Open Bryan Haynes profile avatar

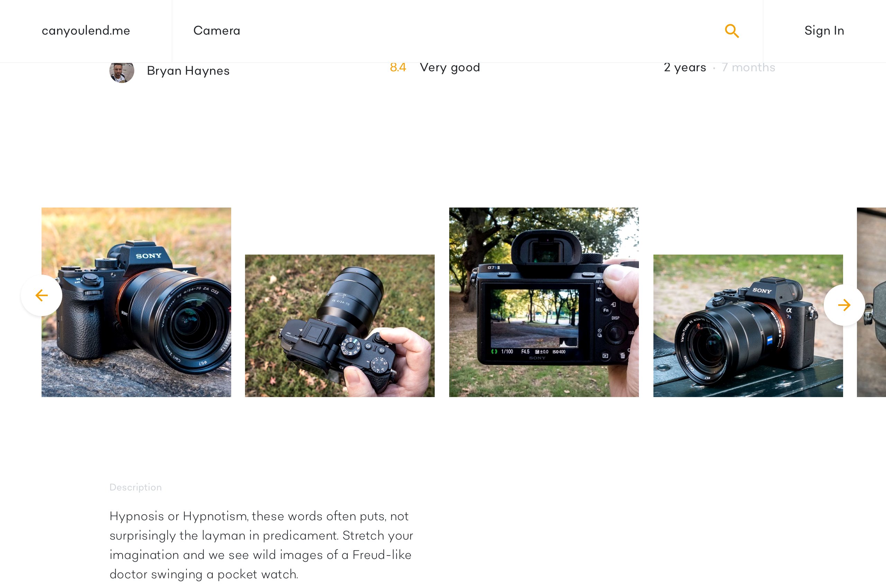click(x=121, y=71)
